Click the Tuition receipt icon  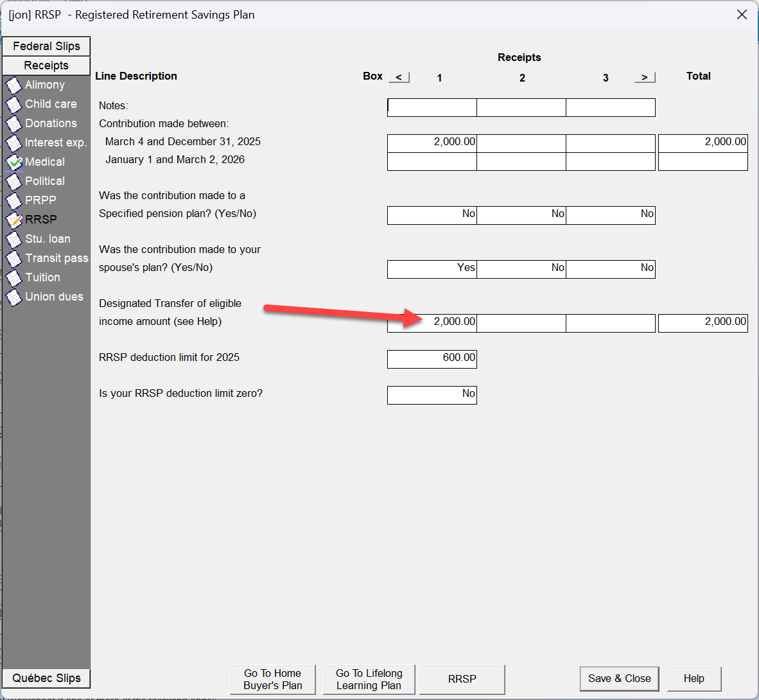(x=13, y=277)
